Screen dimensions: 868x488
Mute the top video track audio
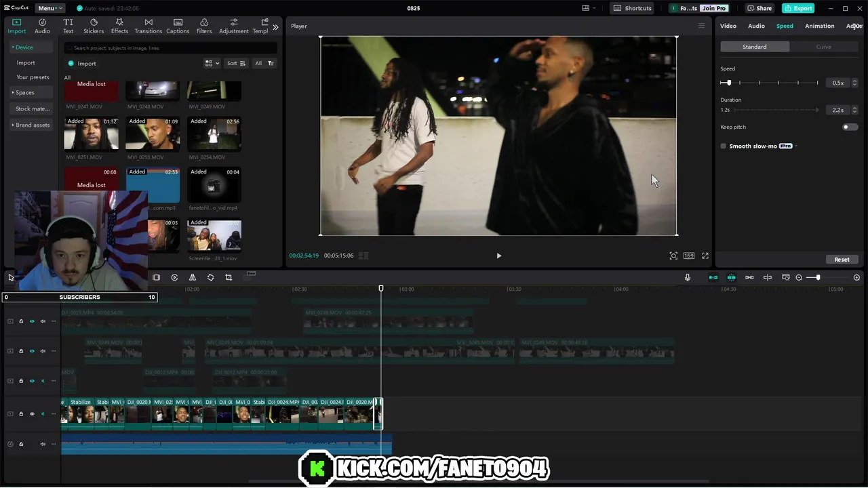point(43,321)
